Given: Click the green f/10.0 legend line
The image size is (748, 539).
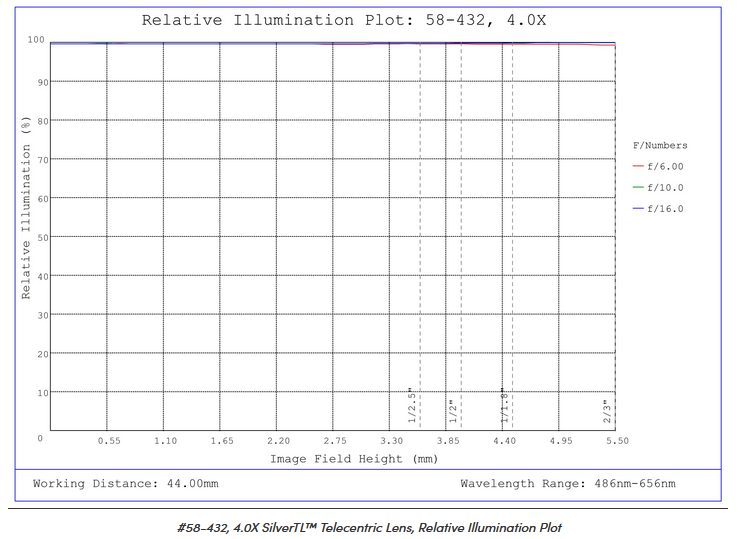Looking at the screenshot, I should [x=639, y=188].
